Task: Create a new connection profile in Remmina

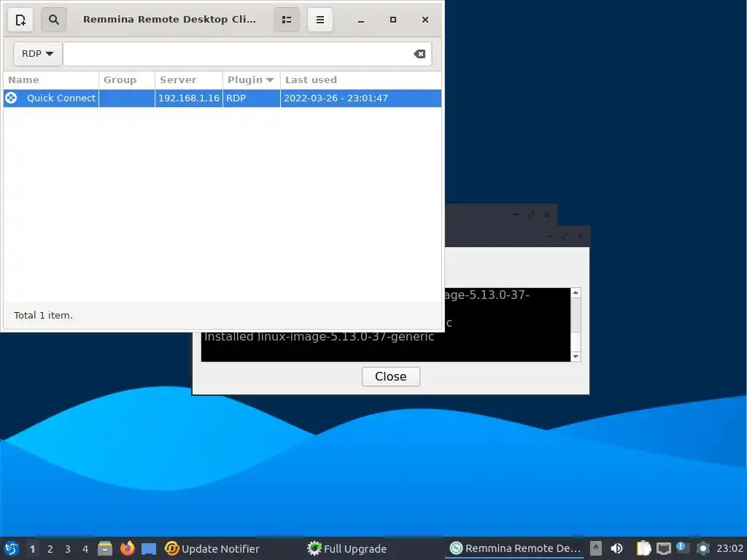Action: [20, 20]
